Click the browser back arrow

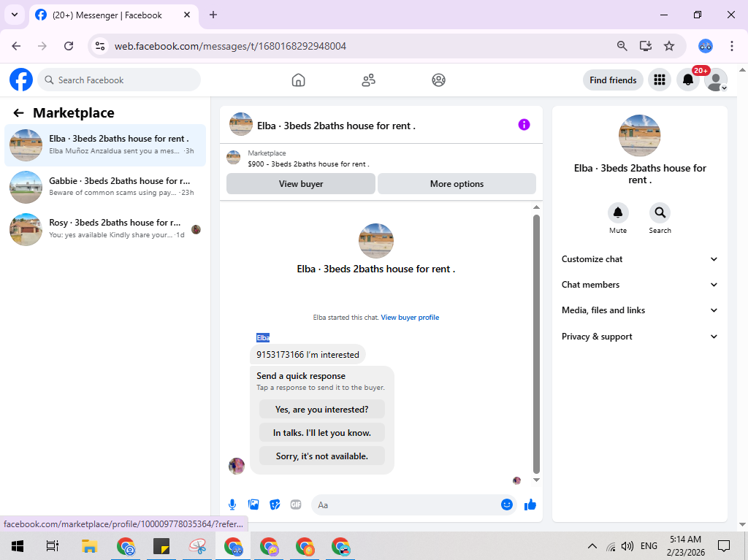pos(16,46)
